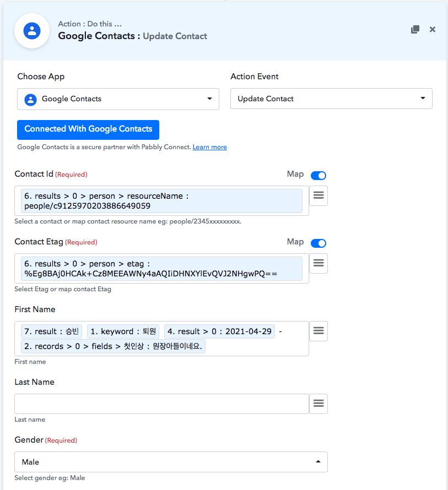Toggle Map switch for Contact Etag
Screen dimensions: 448x490
click(319, 243)
